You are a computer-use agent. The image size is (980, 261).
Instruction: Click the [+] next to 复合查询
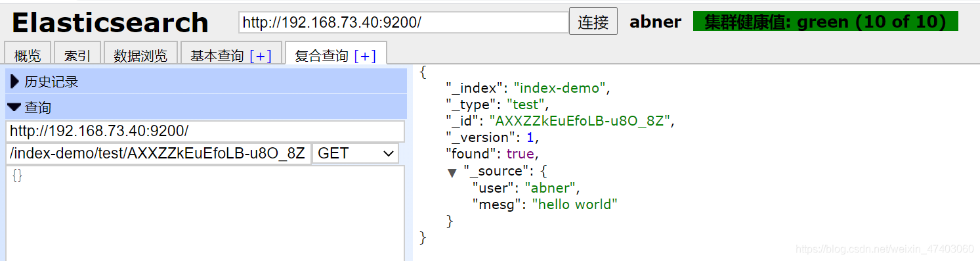[365, 56]
